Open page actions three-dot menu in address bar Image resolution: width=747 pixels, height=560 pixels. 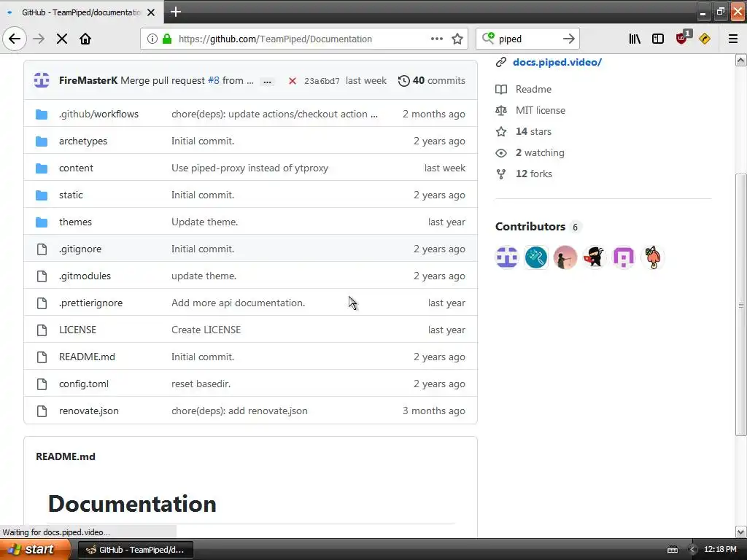pos(437,39)
